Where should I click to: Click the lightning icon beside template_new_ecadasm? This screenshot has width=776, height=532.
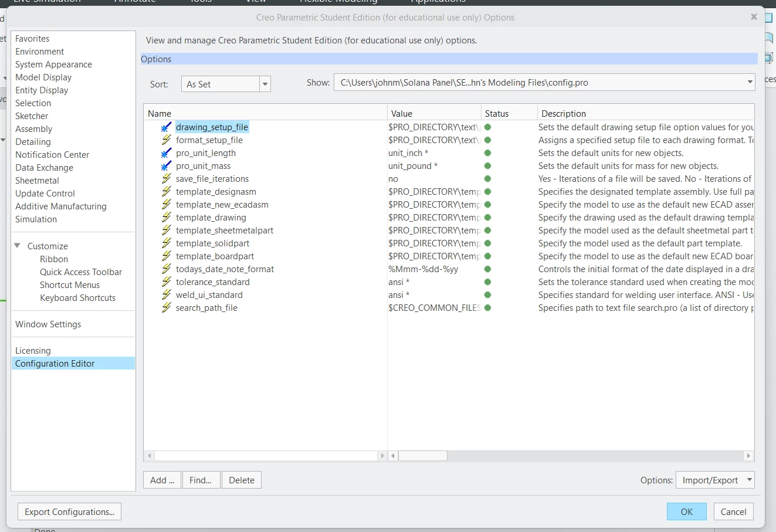click(167, 205)
